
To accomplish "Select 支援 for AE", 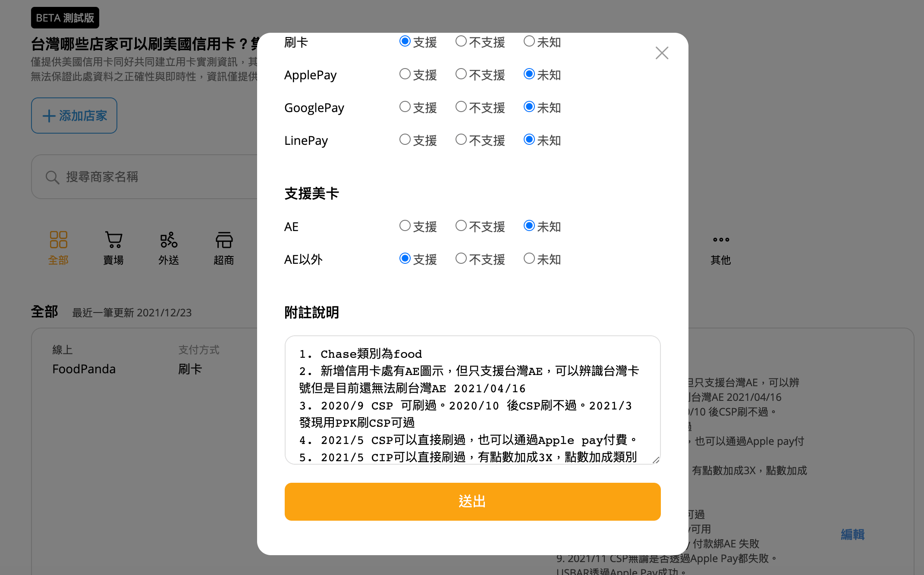I will (x=405, y=225).
